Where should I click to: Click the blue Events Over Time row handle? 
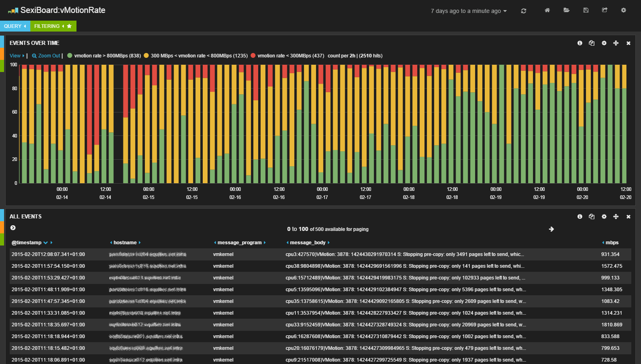point(2,42)
